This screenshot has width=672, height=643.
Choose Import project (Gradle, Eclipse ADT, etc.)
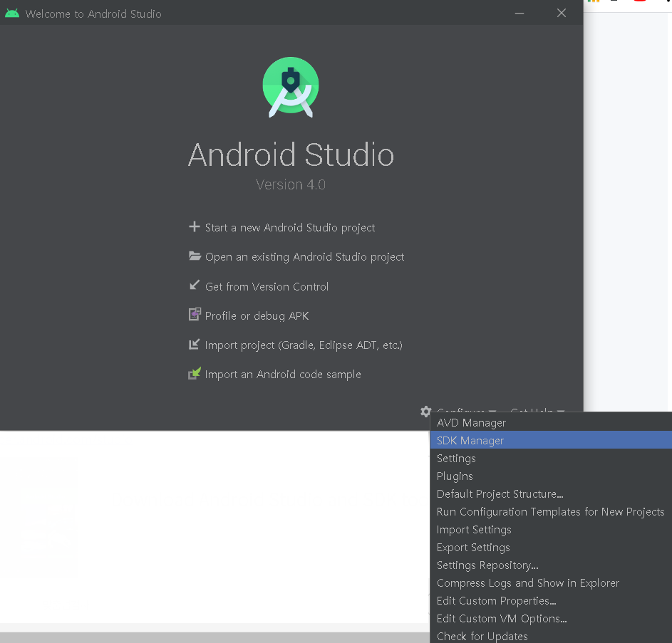304,345
